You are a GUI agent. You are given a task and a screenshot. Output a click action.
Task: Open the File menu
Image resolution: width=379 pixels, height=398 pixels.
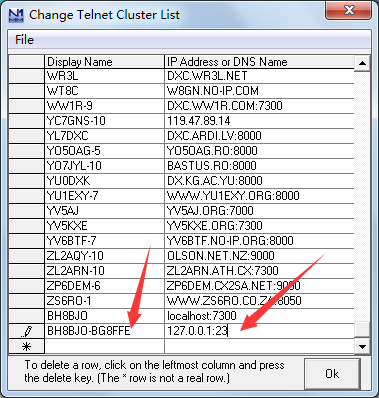click(x=24, y=40)
